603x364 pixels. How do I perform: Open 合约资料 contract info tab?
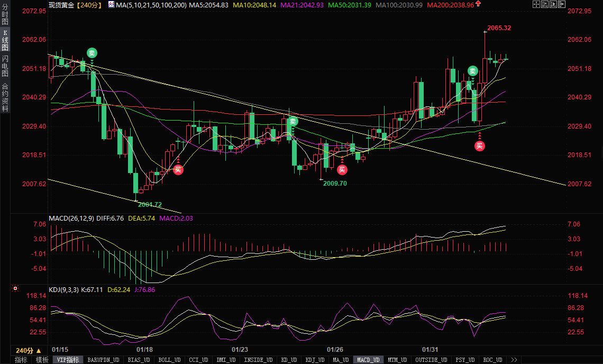(x=5, y=97)
